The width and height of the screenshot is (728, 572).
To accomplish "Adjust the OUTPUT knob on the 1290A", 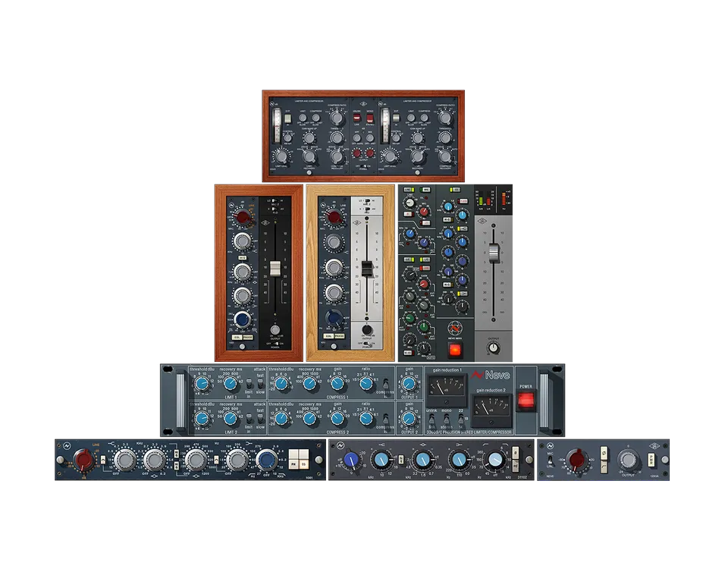I will [627, 460].
